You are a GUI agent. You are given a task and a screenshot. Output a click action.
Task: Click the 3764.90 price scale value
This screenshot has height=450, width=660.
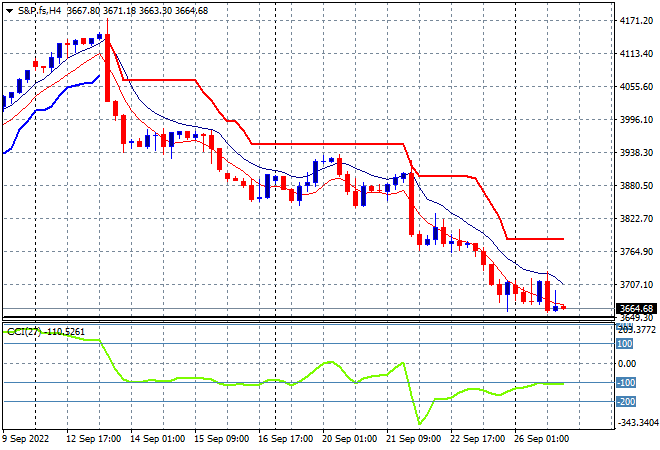(x=636, y=252)
